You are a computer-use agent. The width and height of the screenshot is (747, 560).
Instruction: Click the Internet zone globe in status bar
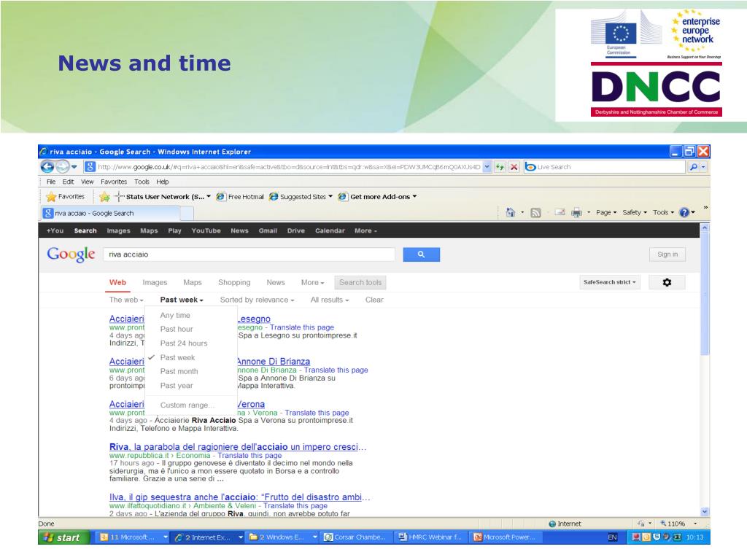coord(552,524)
